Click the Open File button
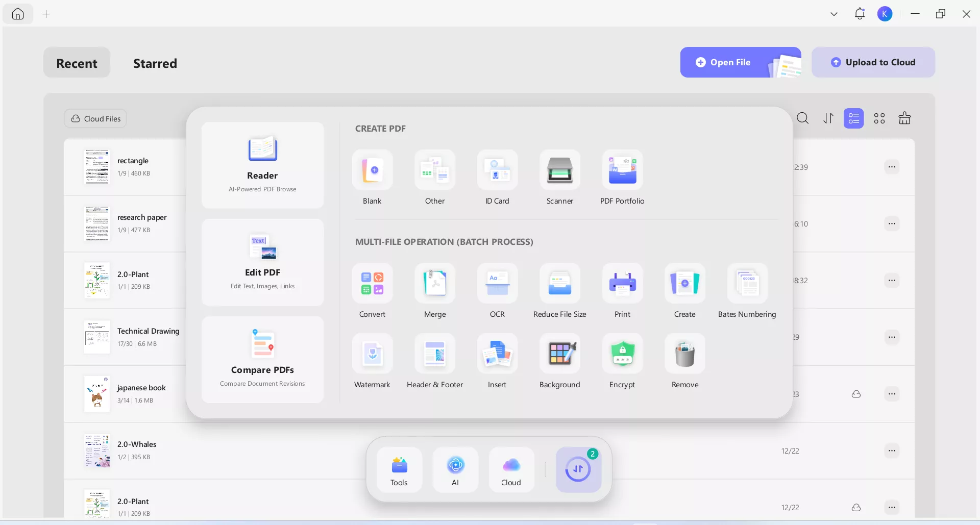Viewport: 980px width, 525px height. tap(741, 62)
